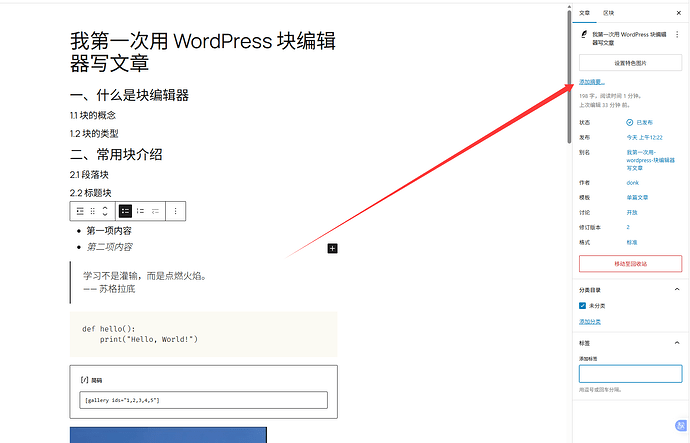Click the paragraph 2.1 段落块
This screenshot has width=690, height=443.
89,175
